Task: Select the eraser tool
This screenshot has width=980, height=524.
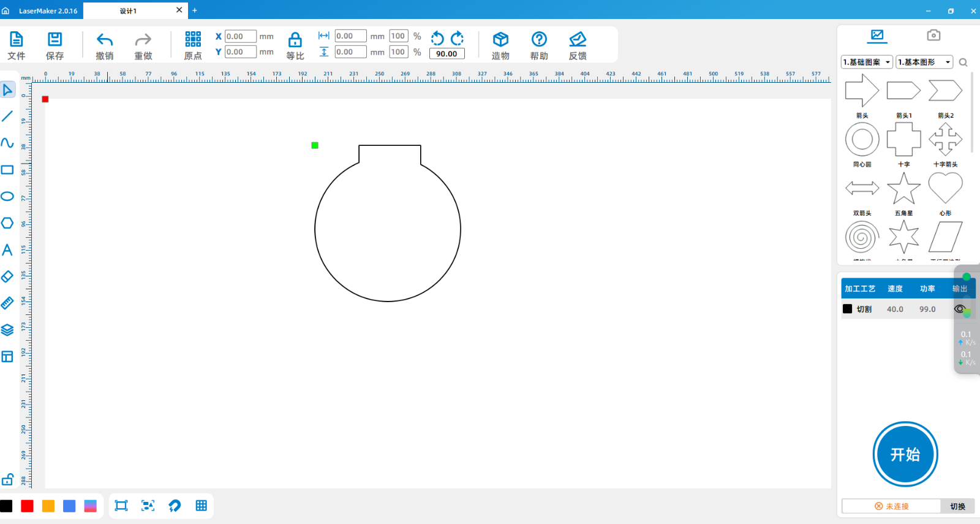Action: click(7, 276)
